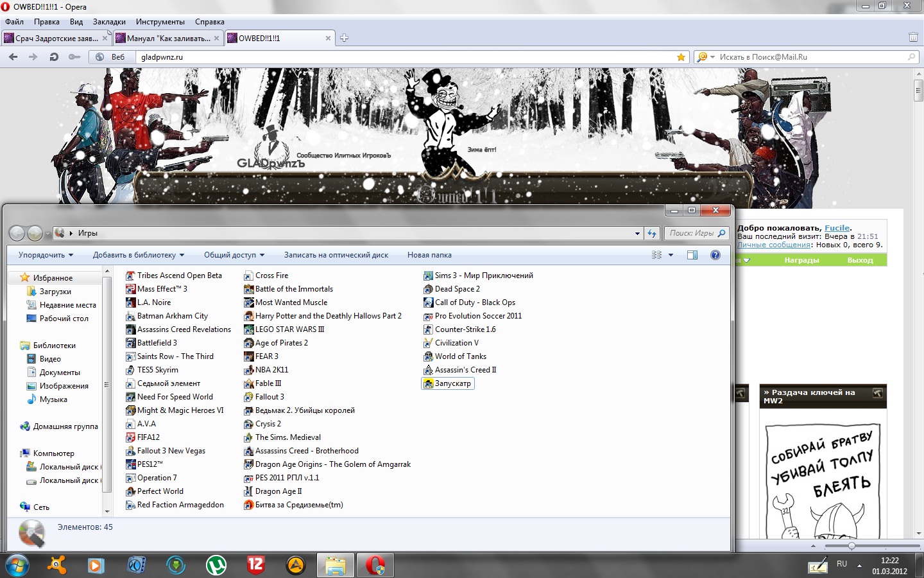Toggle the Explorer preview pane button
The image size is (924, 578).
point(692,255)
